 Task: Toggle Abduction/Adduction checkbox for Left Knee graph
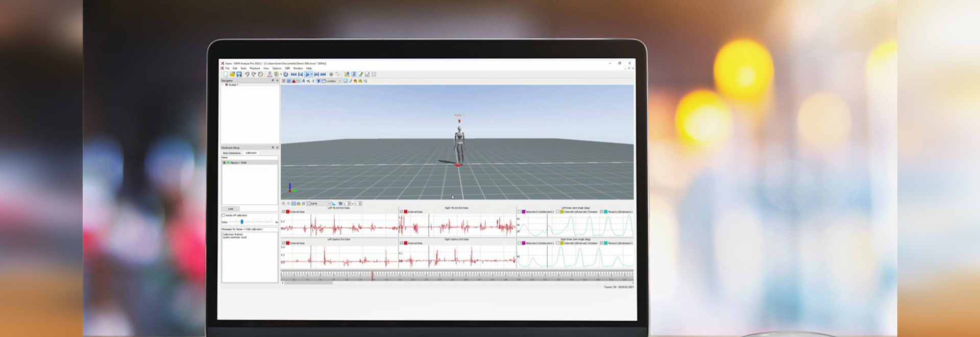coord(520,212)
